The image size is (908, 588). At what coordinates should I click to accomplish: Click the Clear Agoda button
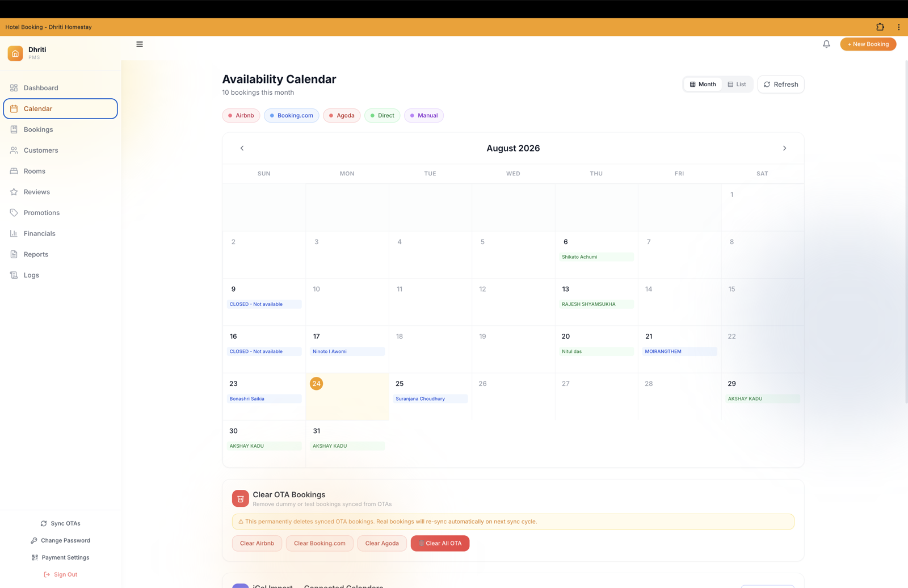pyautogui.click(x=382, y=543)
